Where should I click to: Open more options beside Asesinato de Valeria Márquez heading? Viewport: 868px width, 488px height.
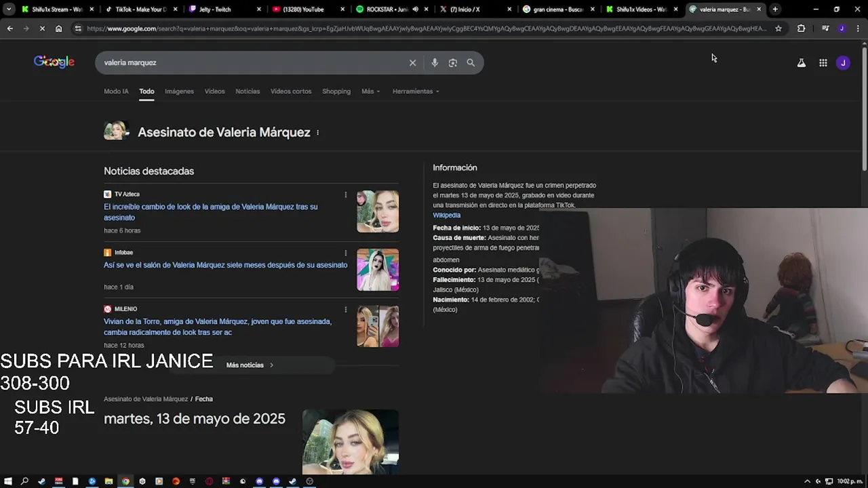point(317,132)
